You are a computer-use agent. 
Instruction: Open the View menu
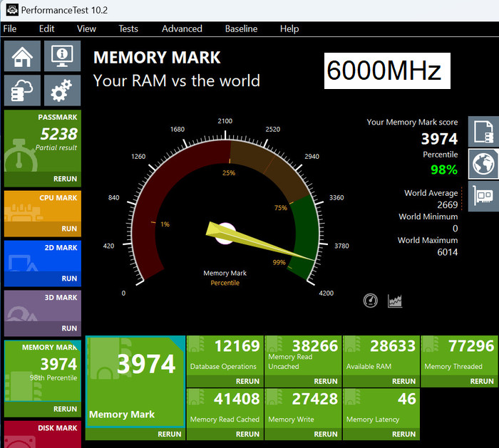[86, 28]
